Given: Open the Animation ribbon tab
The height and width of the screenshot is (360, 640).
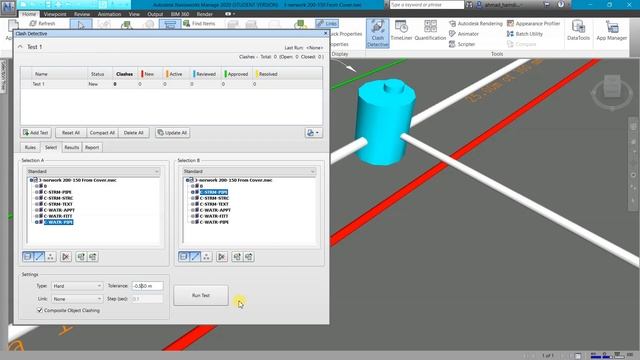Looking at the screenshot, I should (109, 14).
